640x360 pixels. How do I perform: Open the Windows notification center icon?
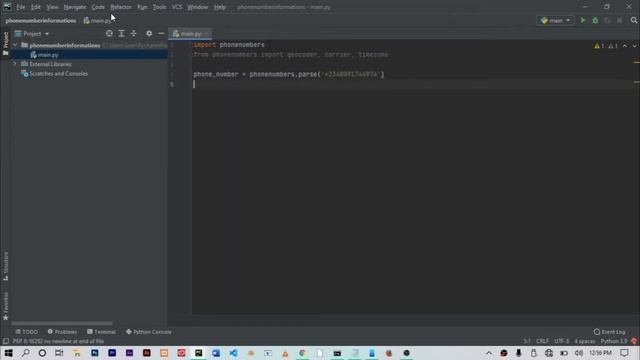point(624,353)
